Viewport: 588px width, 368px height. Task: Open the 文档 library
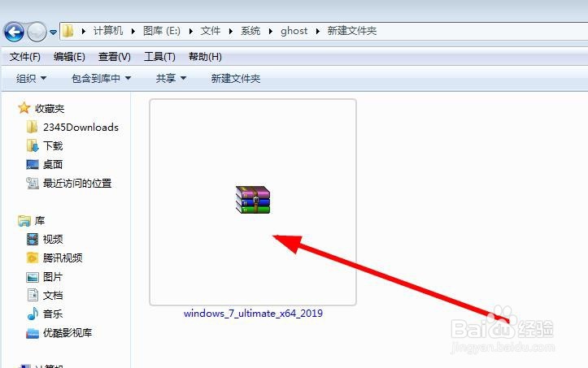53,296
